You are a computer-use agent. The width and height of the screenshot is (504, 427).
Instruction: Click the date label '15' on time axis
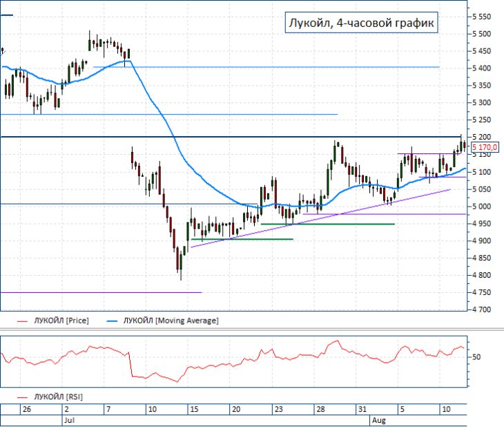pyautogui.click(x=194, y=410)
